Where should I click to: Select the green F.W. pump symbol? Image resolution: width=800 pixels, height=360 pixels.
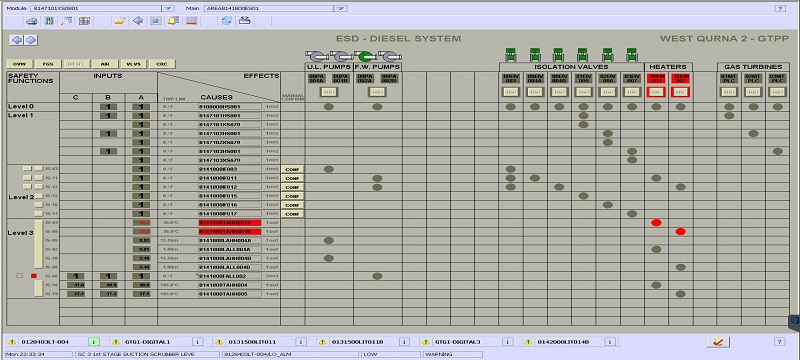[x=364, y=56]
